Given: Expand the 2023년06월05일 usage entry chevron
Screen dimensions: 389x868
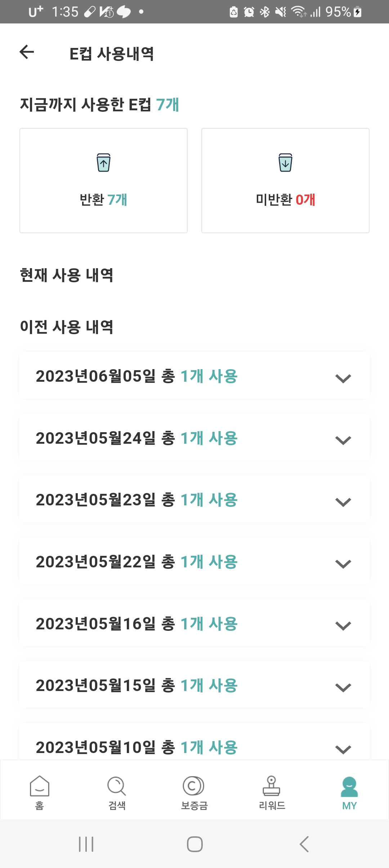Looking at the screenshot, I should click(343, 378).
